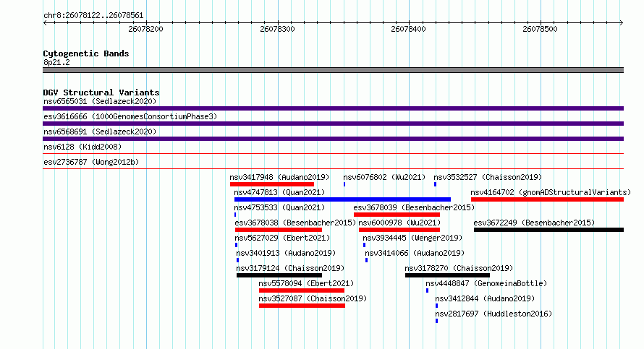Click the gray 8p21.2 cytogenetic band bar
644x349 pixels.
point(333,70)
